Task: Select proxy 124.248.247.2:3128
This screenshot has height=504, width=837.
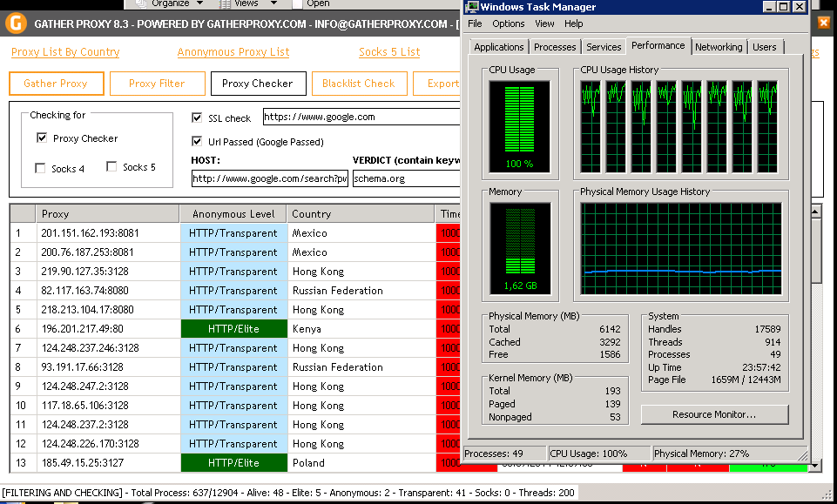Action: (x=84, y=386)
